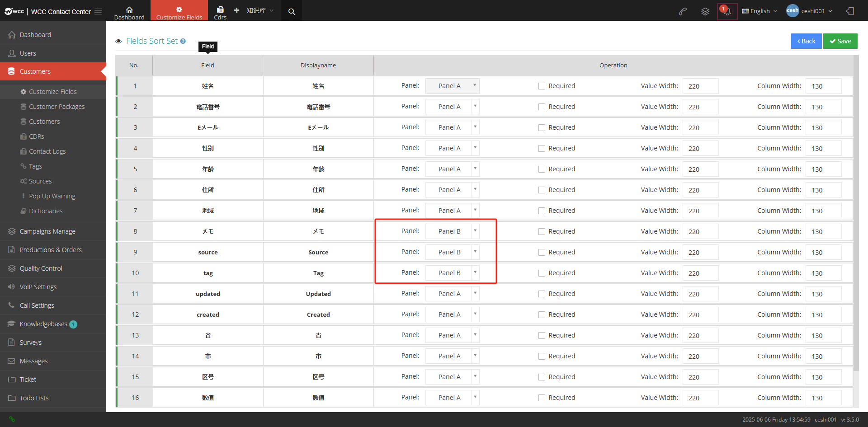Click the Knowledgebases graduation cap icon
The width and height of the screenshot is (868, 427).
[x=12, y=324]
